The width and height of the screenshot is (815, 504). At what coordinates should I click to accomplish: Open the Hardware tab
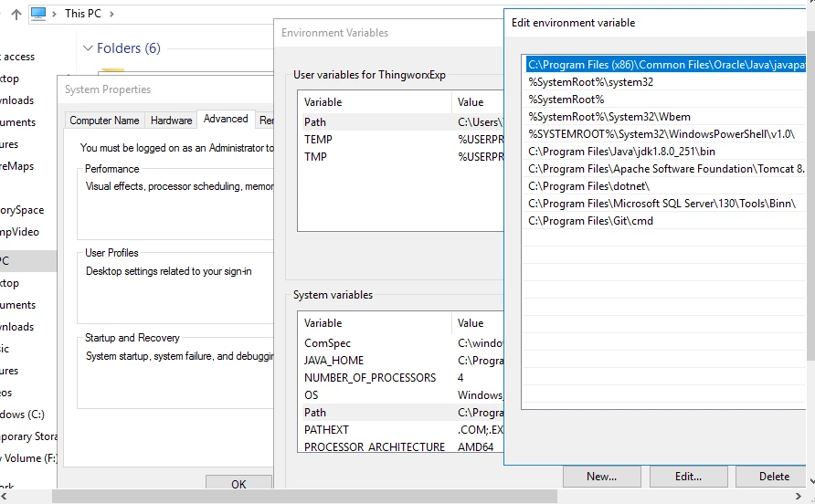[x=171, y=121]
